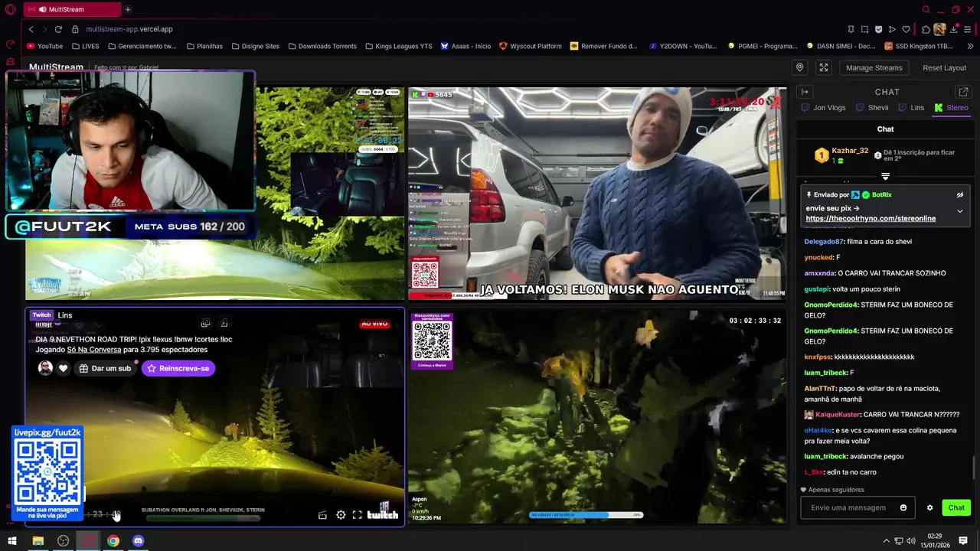This screenshot has height=551, width=980.
Task: Click the 'Dar um sub' button
Action: click(x=104, y=368)
